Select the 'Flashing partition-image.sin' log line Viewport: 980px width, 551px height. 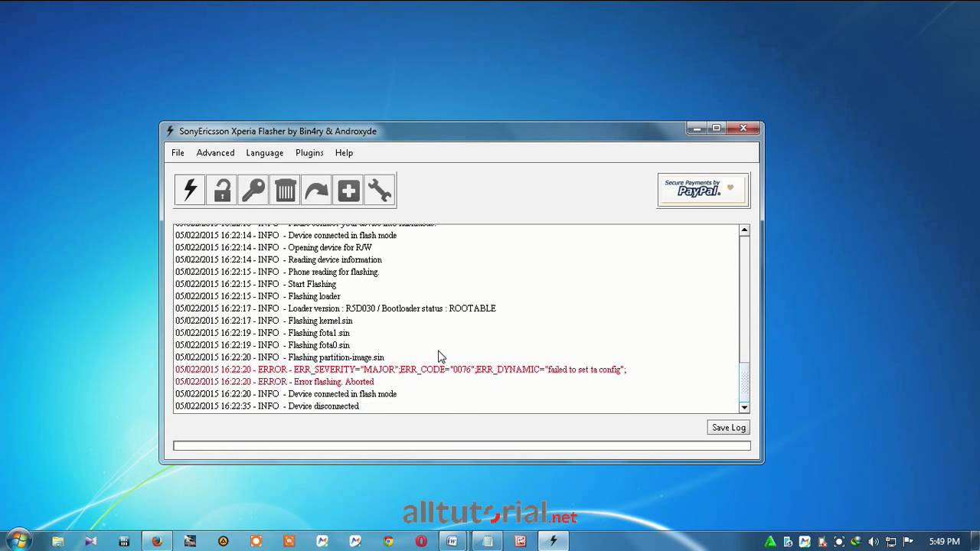click(279, 357)
